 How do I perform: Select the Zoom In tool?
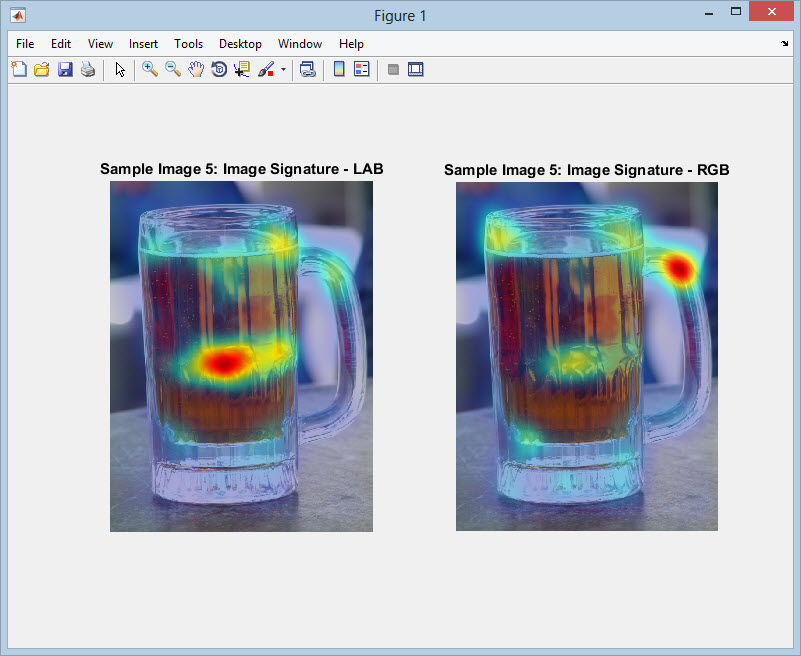150,69
